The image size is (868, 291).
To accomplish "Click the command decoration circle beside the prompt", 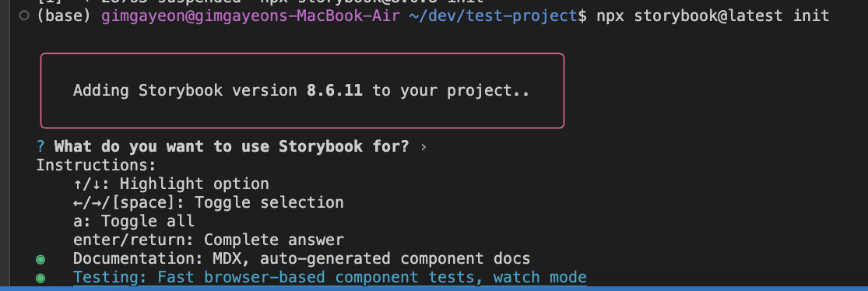I will pos(24,16).
